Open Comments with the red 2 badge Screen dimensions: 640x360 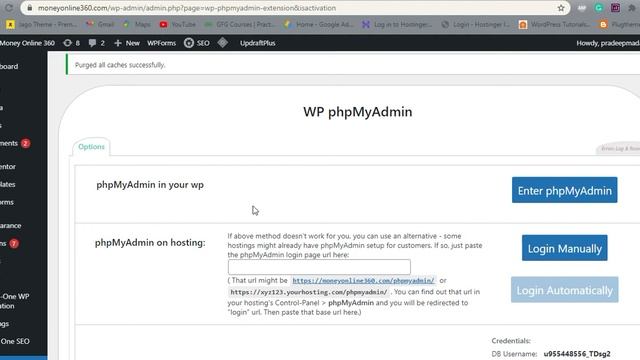[x=15, y=143]
